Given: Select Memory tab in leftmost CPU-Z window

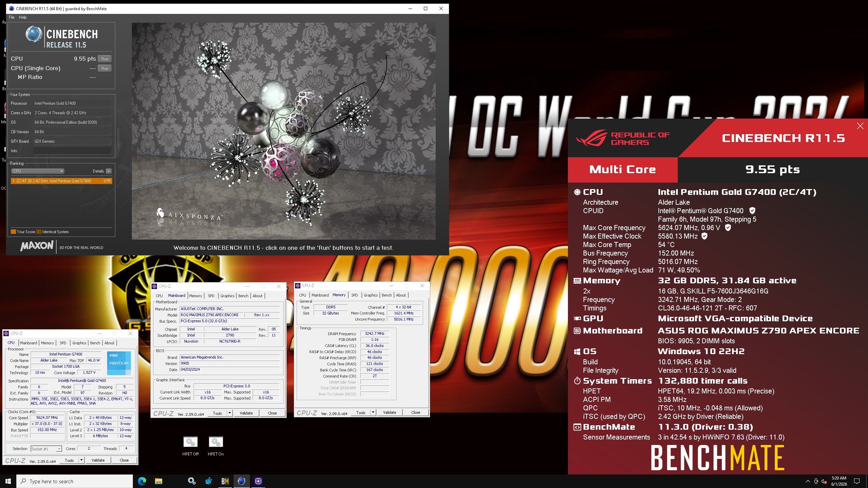Looking at the screenshot, I should pos(47,343).
